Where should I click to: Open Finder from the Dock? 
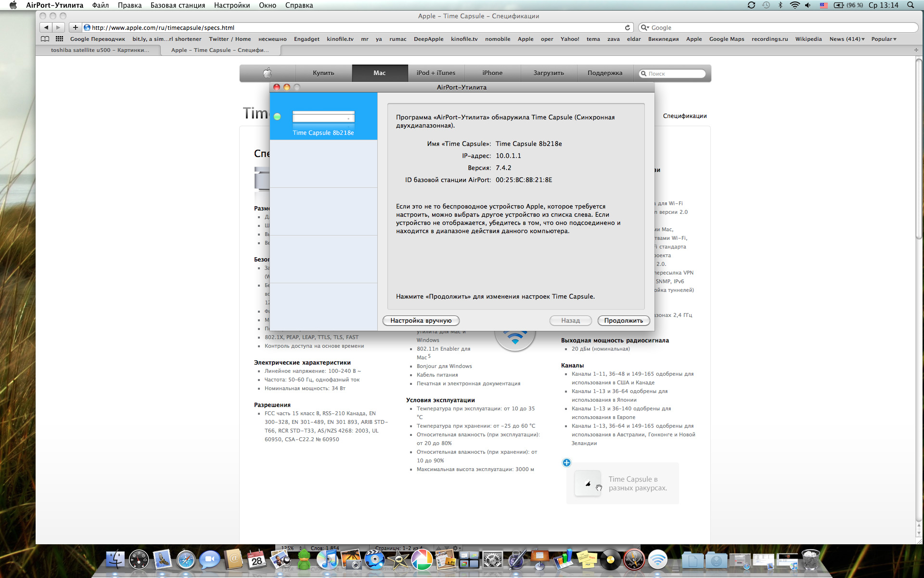click(115, 560)
